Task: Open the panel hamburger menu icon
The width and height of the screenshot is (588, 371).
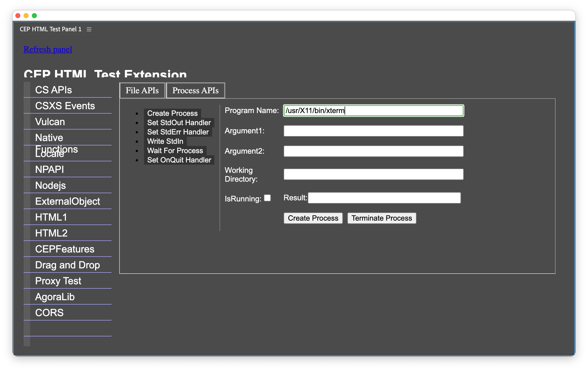Action: coord(89,29)
